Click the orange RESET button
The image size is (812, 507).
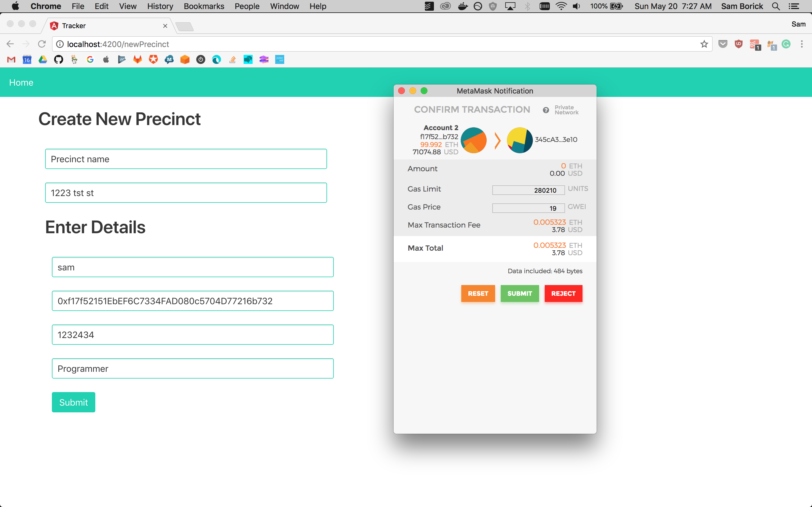[478, 293]
